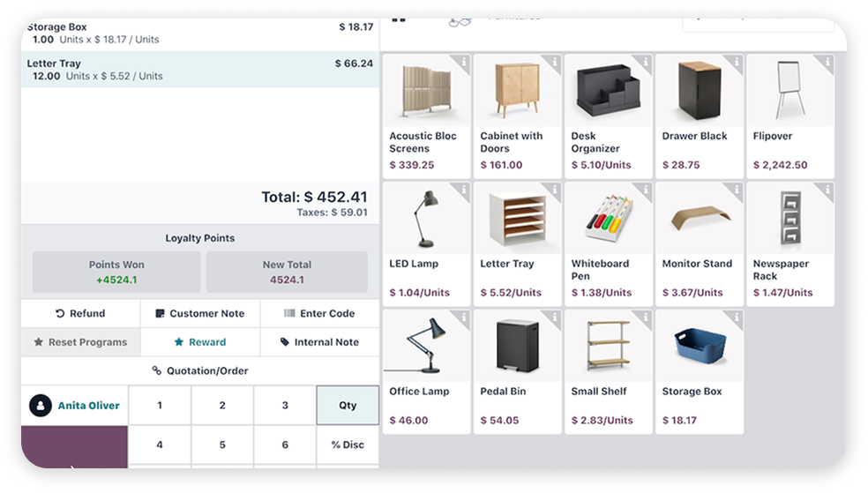
Task: Switch numpad to % Disc mode
Action: (x=348, y=444)
